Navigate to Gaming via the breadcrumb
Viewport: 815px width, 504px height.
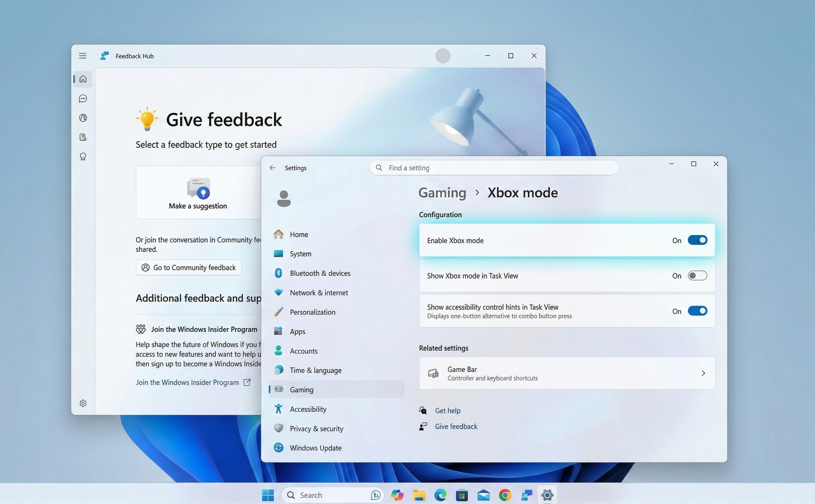(x=442, y=193)
